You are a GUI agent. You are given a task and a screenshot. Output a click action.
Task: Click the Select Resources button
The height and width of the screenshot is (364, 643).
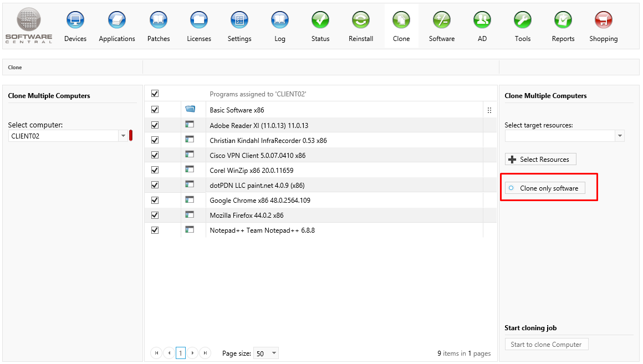(x=540, y=160)
